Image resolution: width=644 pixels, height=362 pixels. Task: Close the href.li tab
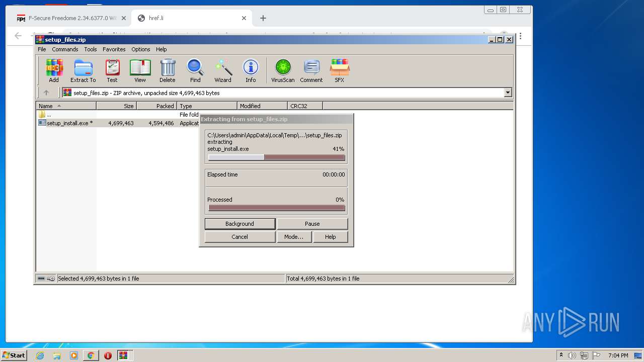coord(244,18)
